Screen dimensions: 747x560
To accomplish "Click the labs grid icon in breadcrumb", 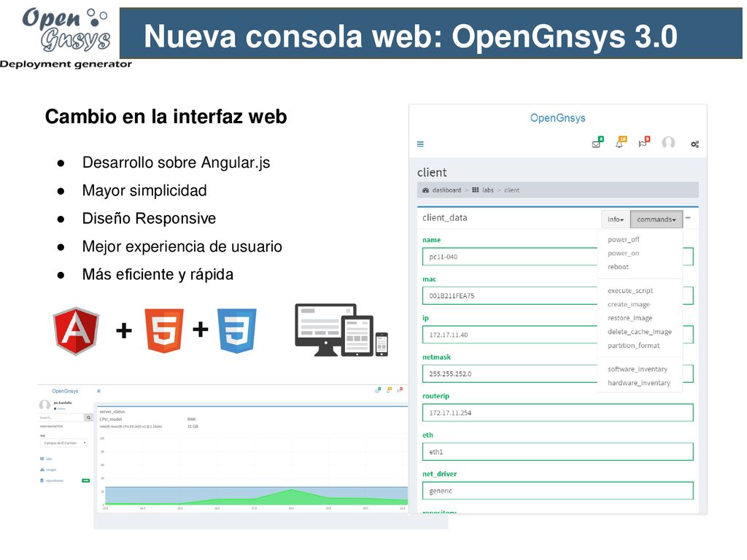I will [x=475, y=190].
